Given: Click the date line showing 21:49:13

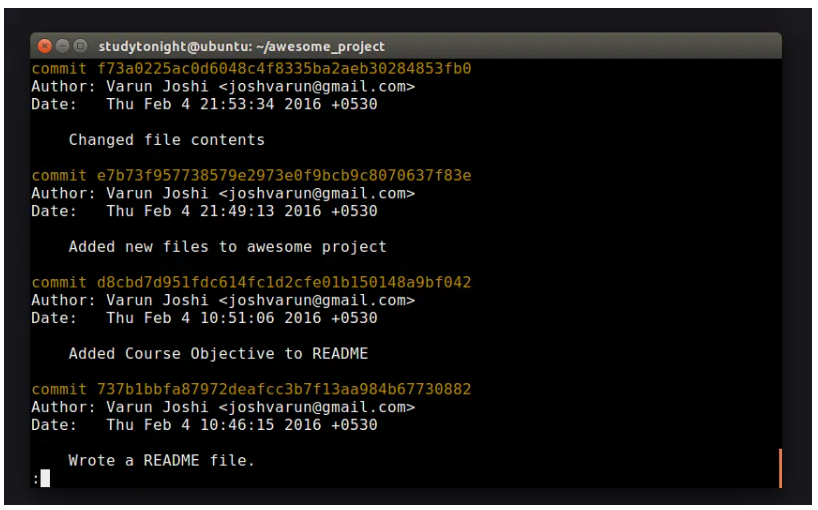Looking at the screenshot, I should click(204, 211).
